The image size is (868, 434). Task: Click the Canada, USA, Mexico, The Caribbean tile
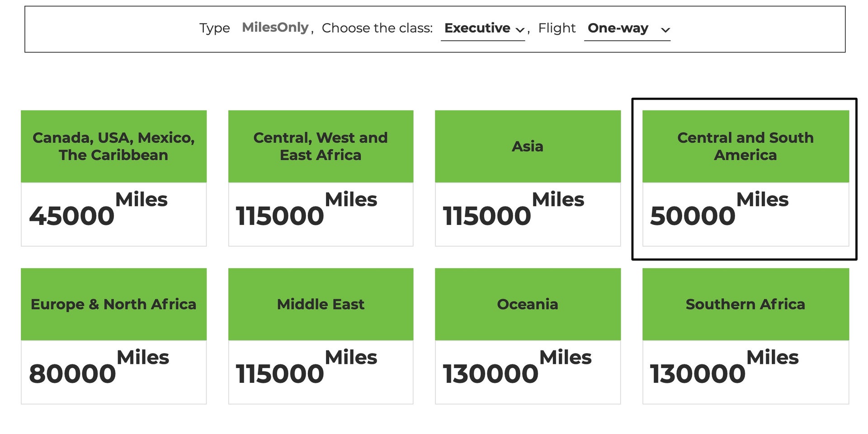(113, 146)
